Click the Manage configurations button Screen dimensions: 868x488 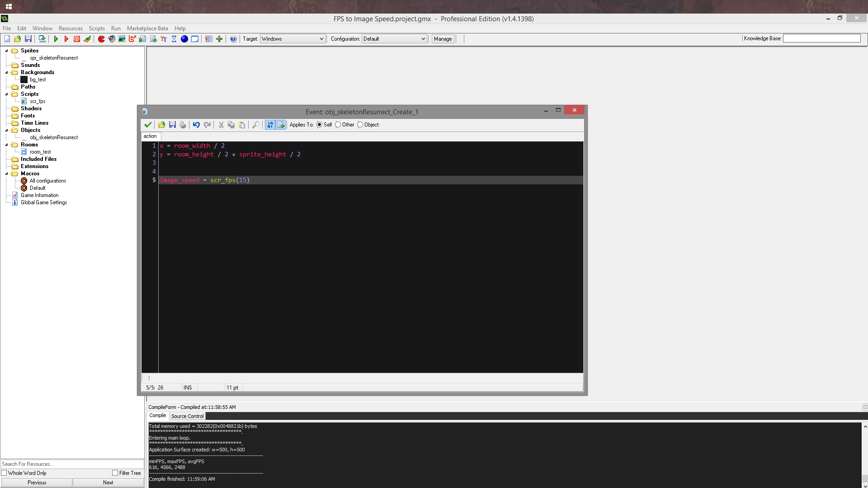pos(442,38)
